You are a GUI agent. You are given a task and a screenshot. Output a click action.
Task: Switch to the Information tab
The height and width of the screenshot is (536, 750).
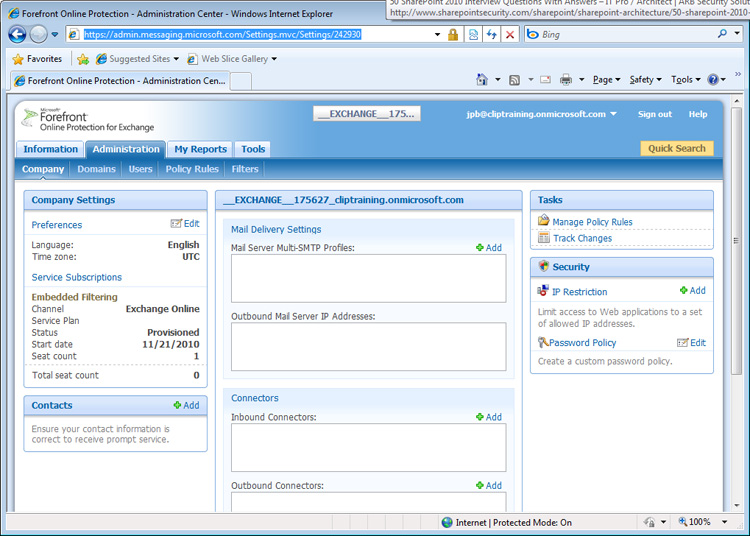(50, 149)
